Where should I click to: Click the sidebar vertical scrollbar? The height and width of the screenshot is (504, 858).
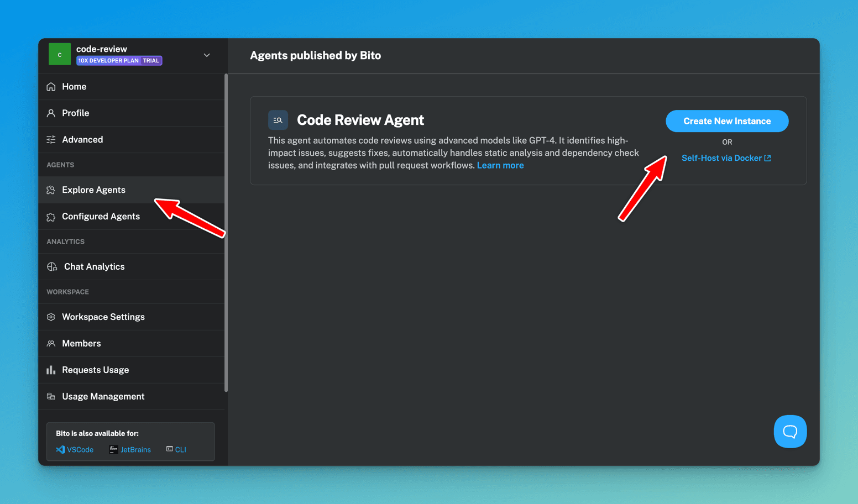click(226, 233)
